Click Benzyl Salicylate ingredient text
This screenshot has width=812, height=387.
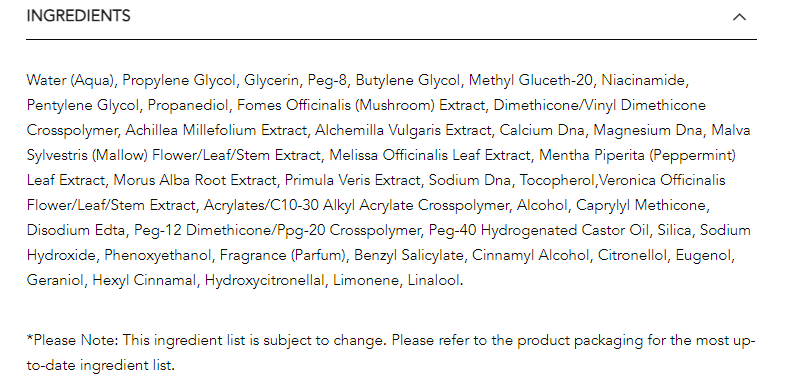coord(409,255)
